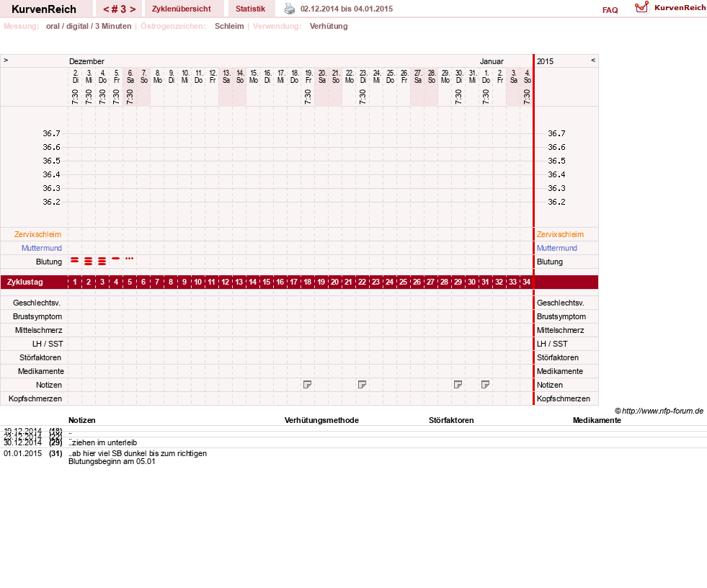The width and height of the screenshot is (707, 588).
Task: Click left Mittelschmerz row label
Action: pyautogui.click(x=39, y=330)
